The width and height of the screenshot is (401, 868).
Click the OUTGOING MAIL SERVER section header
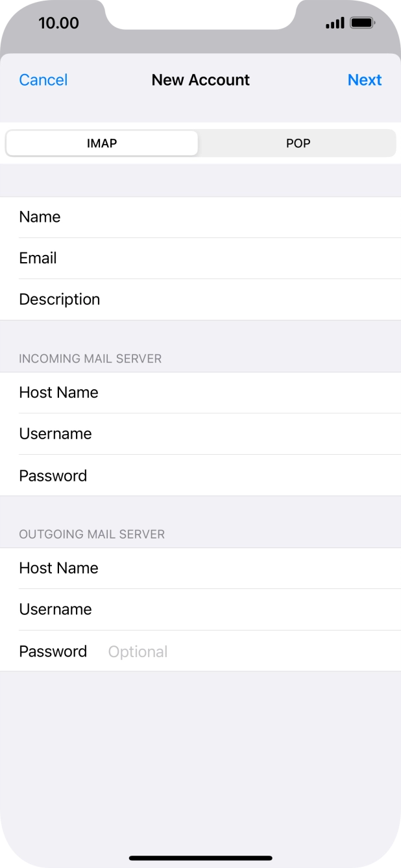(x=91, y=534)
